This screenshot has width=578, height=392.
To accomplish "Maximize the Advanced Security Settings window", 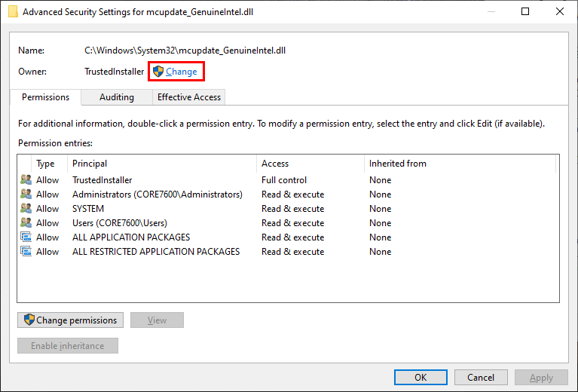I will click(x=525, y=11).
